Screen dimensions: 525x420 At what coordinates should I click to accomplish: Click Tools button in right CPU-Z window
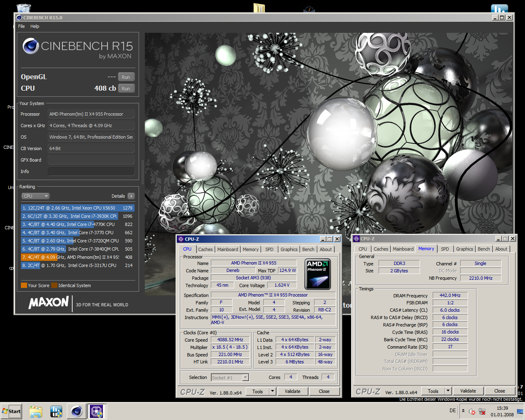point(433,391)
